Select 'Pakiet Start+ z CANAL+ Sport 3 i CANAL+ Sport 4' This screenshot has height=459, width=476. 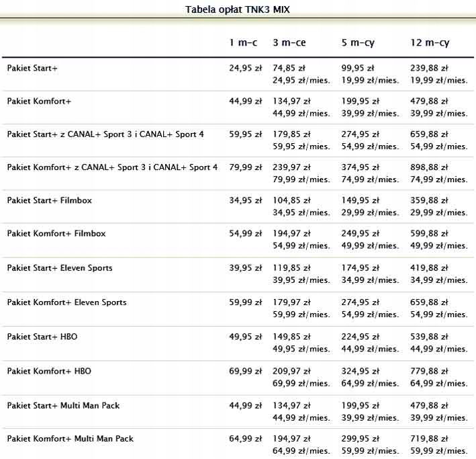point(105,134)
